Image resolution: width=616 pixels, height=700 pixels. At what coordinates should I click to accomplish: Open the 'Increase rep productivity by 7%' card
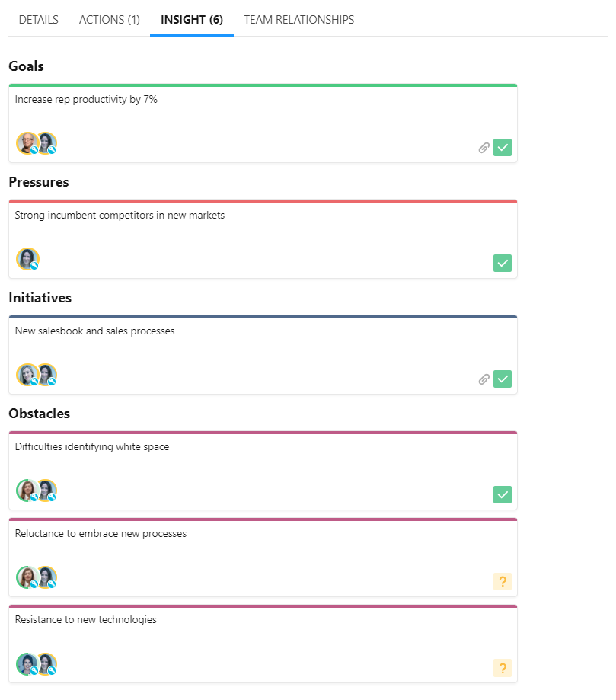86,99
